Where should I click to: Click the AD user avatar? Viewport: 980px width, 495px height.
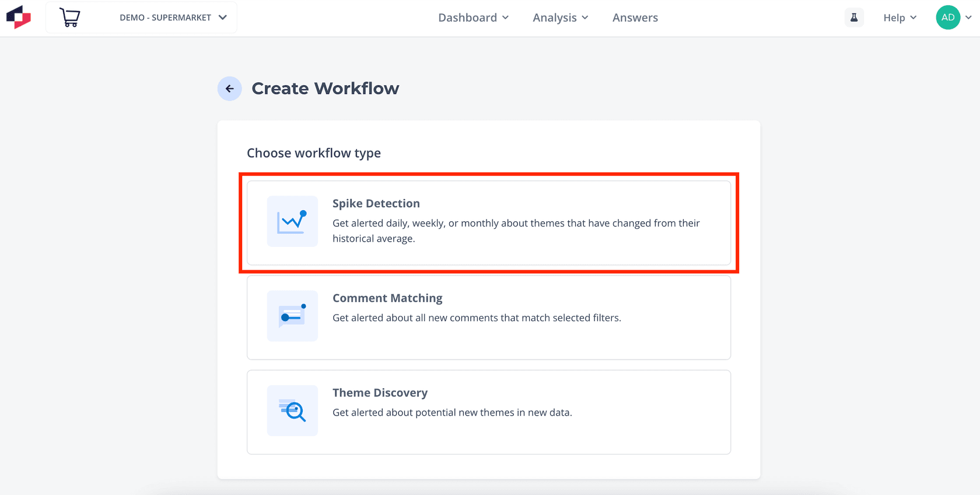coord(948,18)
